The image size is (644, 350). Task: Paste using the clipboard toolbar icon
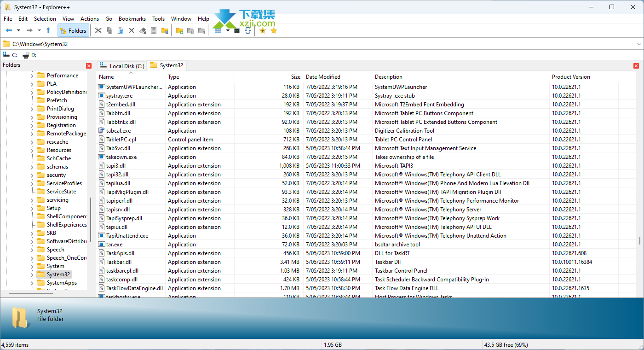[120, 30]
